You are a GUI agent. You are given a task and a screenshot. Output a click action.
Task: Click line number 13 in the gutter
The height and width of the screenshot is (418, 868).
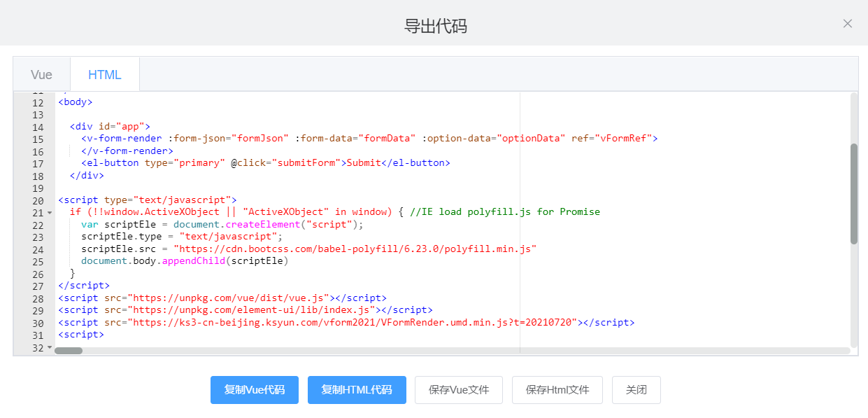point(38,115)
